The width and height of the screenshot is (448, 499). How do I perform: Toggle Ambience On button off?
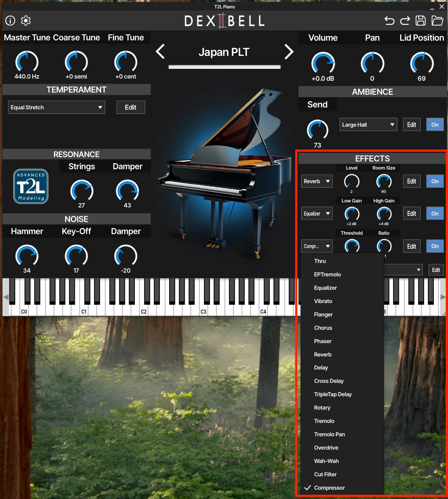[x=435, y=125]
